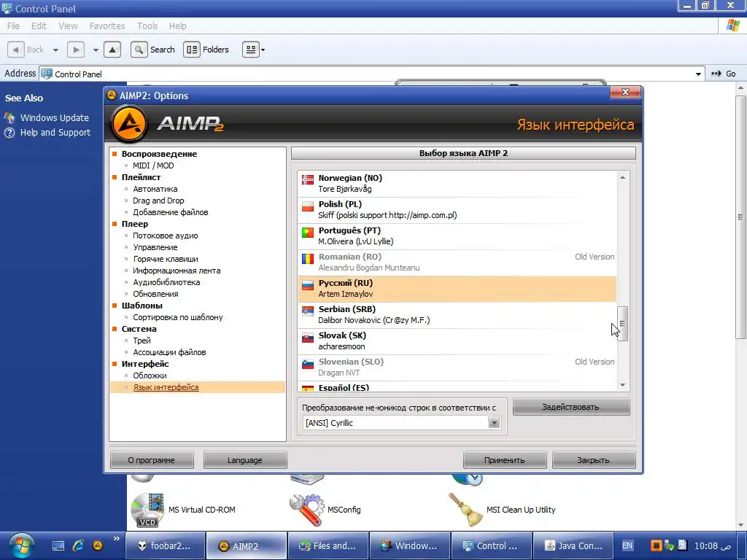Image resolution: width=747 pixels, height=560 pixels.
Task: Open MS Virtual CD-ROM applet icon
Action: click(147, 510)
